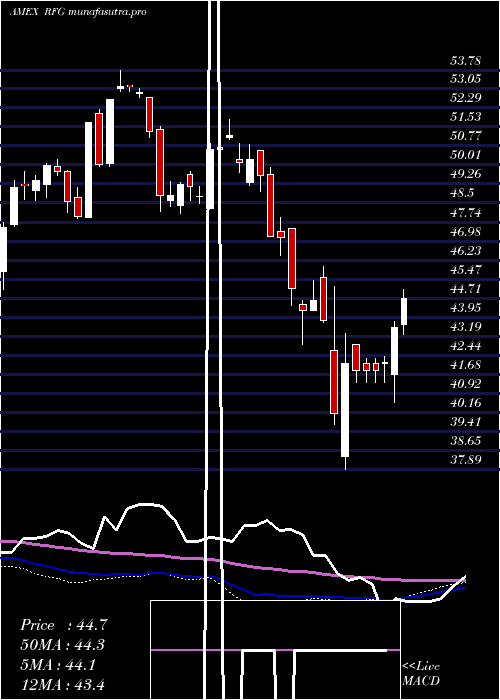The height and width of the screenshot is (700, 500).
Task: Click the 50.77 price axis label
Action: tap(465, 136)
